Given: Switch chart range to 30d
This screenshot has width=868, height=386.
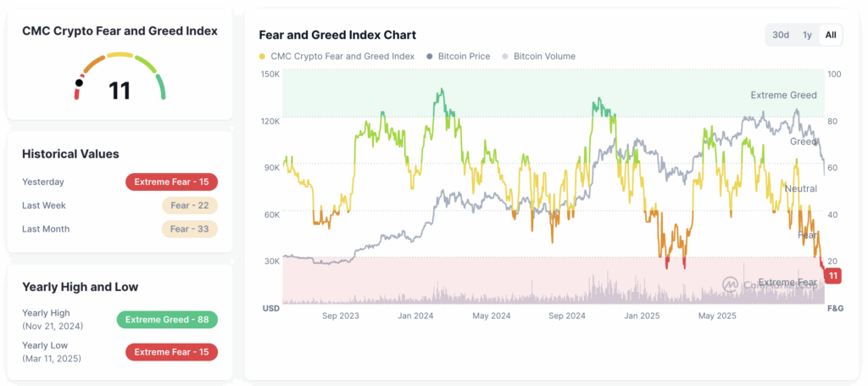Looking at the screenshot, I should click(781, 35).
